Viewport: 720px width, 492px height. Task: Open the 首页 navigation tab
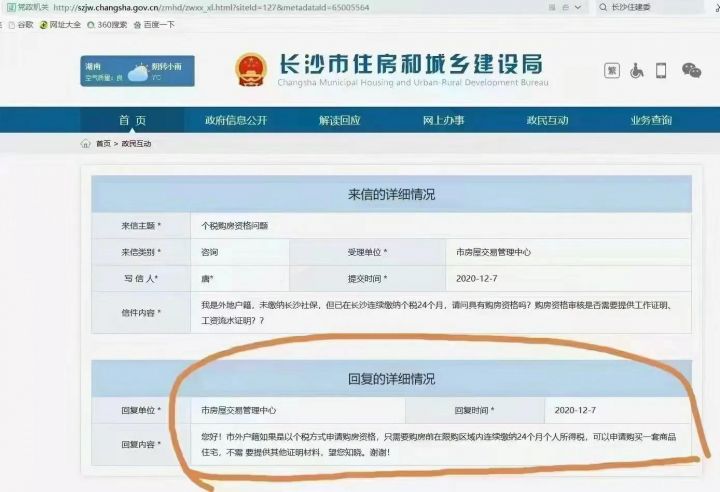click(132, 121)
